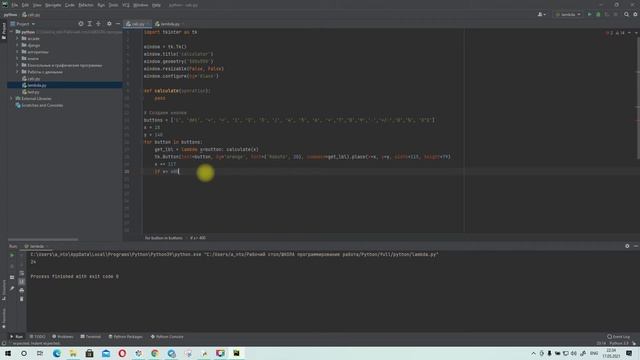The height and width of the screenshot is (360, 640).
Task: Hide the Project panel with the minus icon
Action: click(118, 24)
